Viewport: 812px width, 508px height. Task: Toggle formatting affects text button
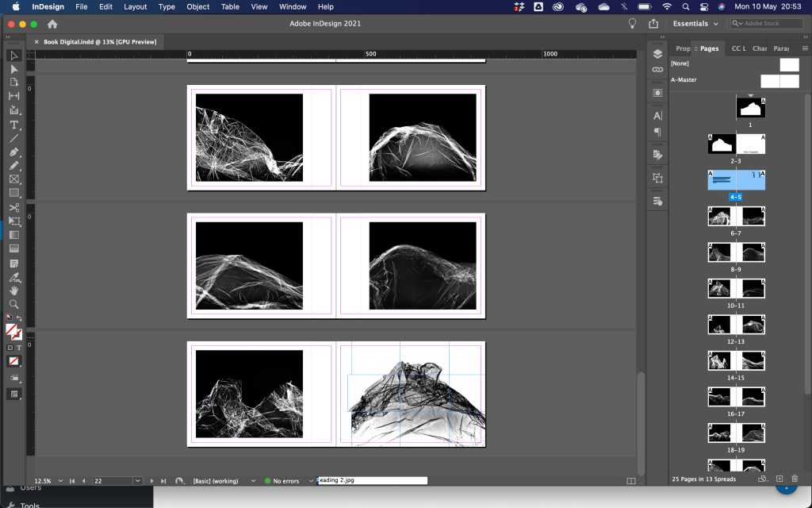point(19,348)
